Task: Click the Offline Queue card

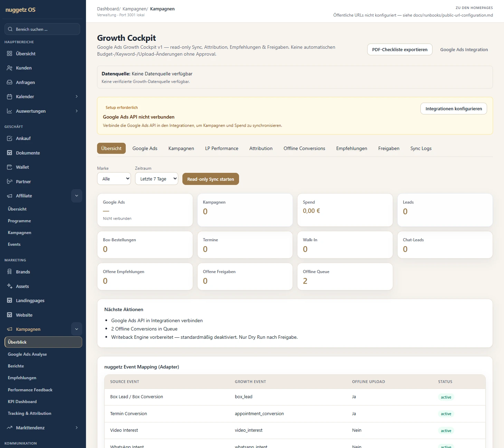Action: [x=345, y=277]
